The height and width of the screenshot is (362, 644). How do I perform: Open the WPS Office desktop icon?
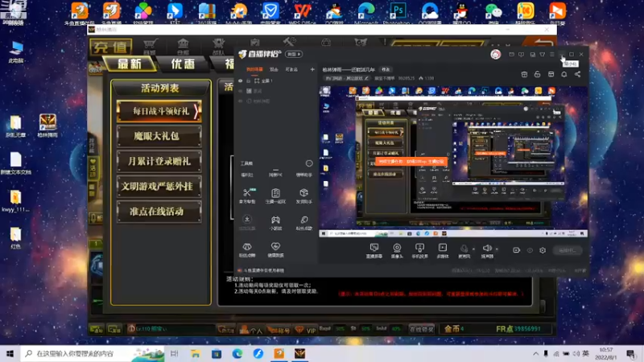pos(303,13)
